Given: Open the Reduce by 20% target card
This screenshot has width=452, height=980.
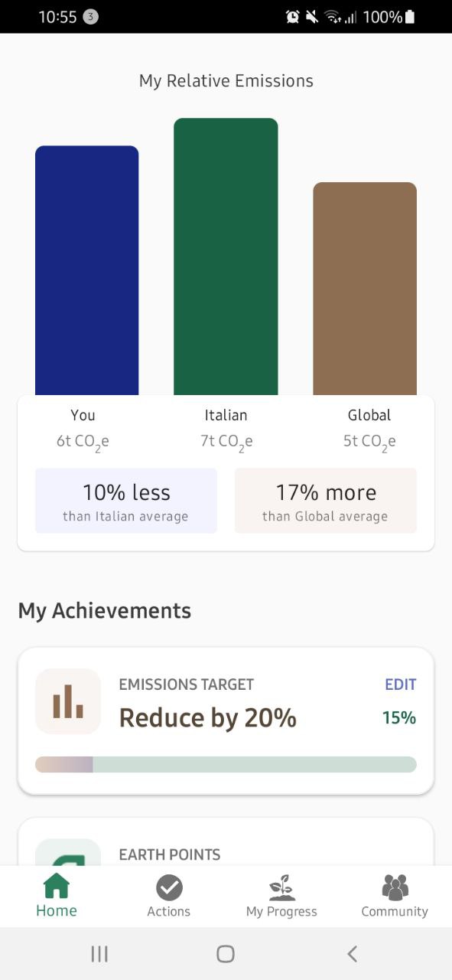Looking at the screenshot, I should (226, 721).
